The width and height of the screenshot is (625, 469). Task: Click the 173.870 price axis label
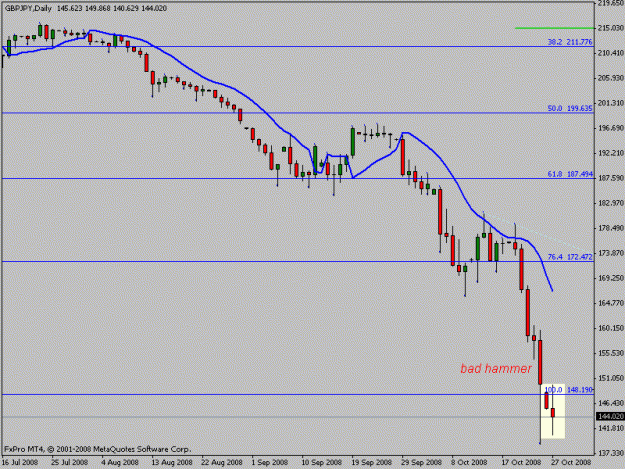click(x=611, y=253)
